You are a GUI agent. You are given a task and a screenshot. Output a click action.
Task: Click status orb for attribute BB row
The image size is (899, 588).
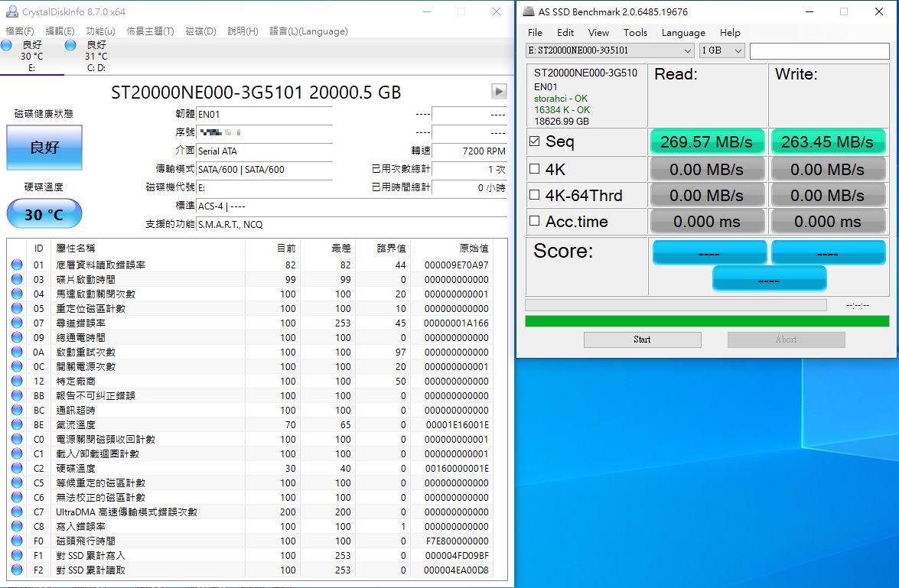tap(17, 395)
